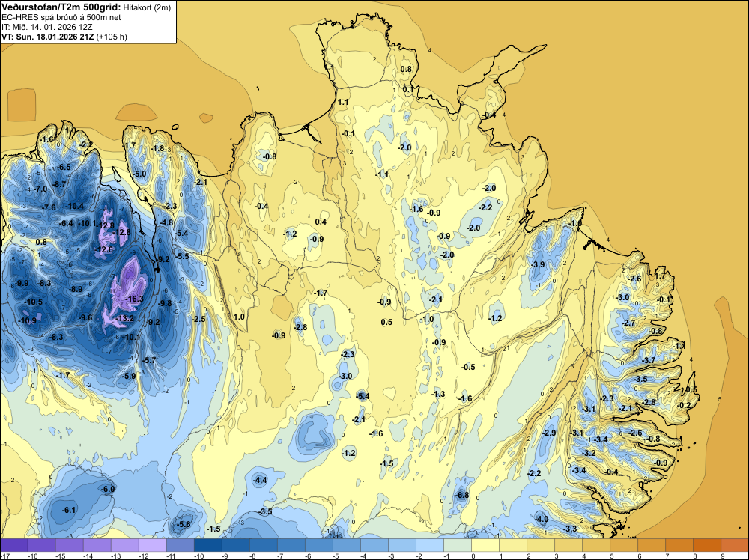Select the -16.3 temperature value on map
This screenshot has height=560, width=749.
[134, 299]
